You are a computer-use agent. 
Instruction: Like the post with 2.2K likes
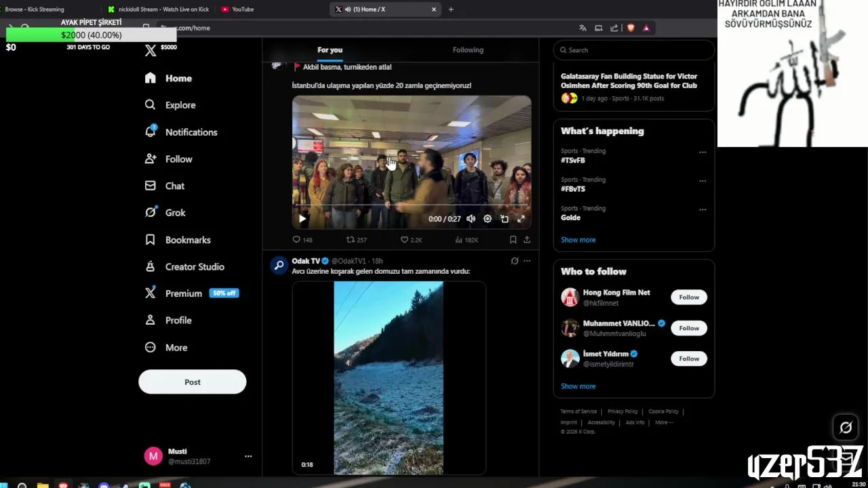click(411, 240)
